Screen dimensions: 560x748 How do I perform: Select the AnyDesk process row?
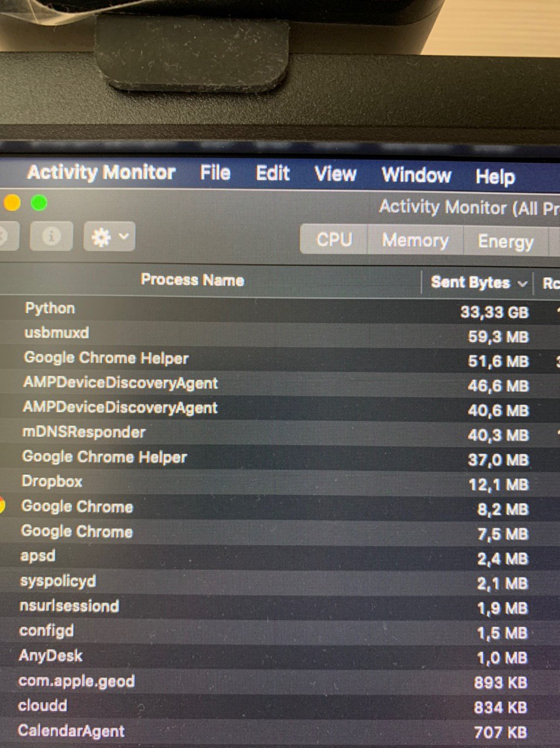point(280,657)
